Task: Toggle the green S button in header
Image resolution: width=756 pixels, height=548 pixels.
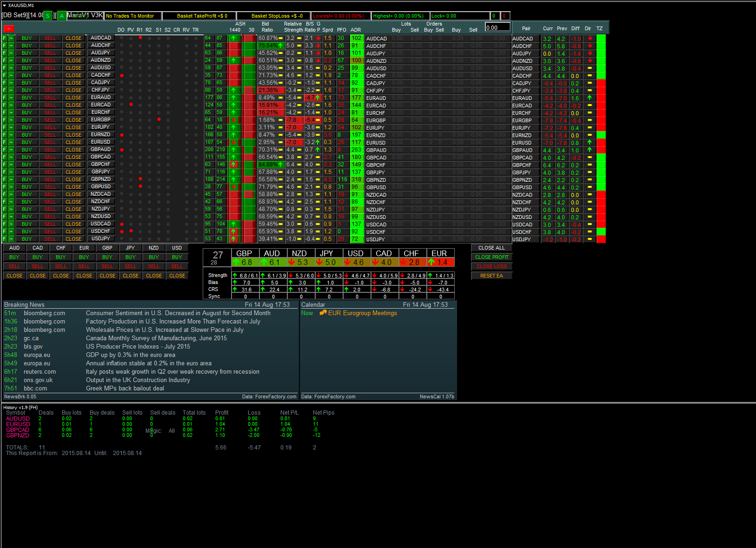Action: (x=47, y=16)
